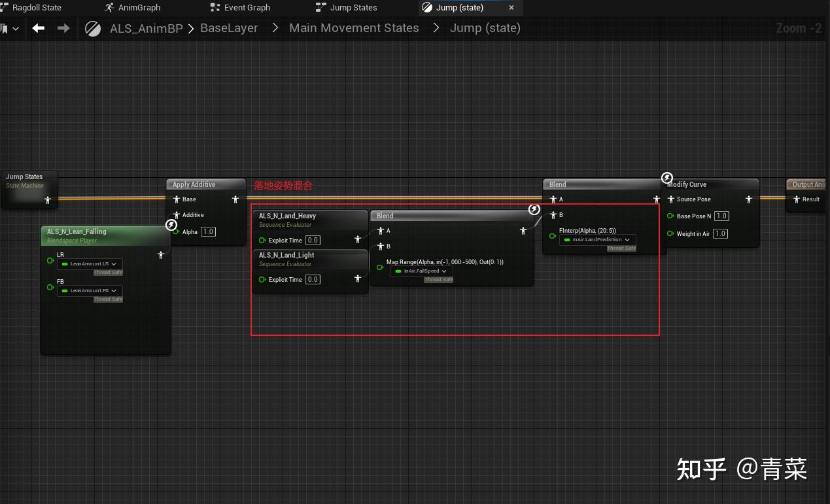Image resolution: width=830 pixels, height=504 pixels.
Task: Open breadcrumb arrow after BaseLayer
Action: pos(275,28)
